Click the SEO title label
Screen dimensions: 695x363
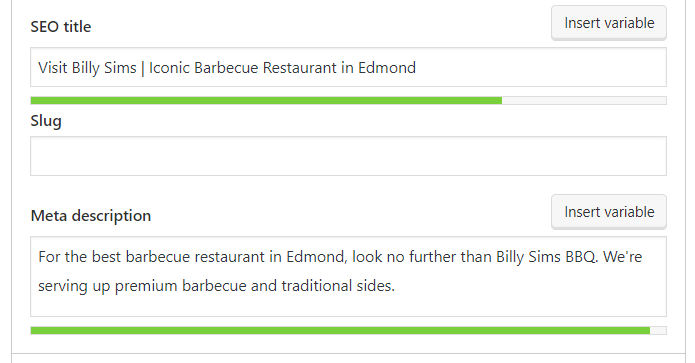(61, 27)
